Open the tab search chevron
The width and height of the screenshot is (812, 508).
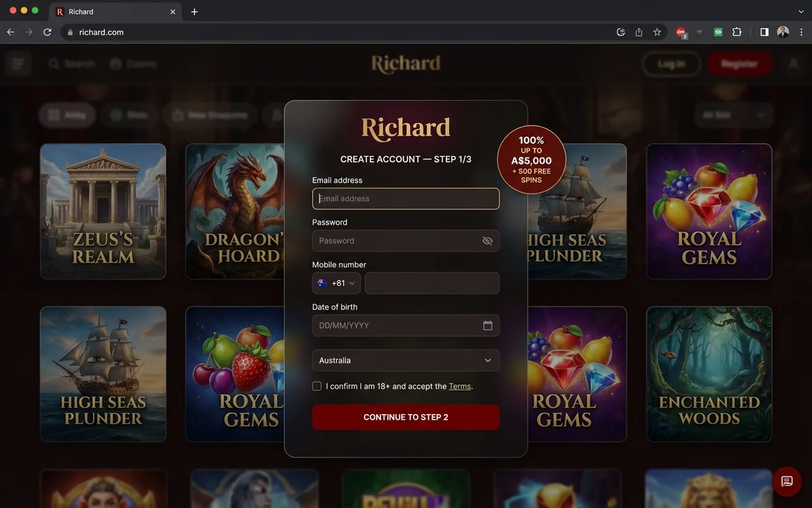(x=801, y=11)
